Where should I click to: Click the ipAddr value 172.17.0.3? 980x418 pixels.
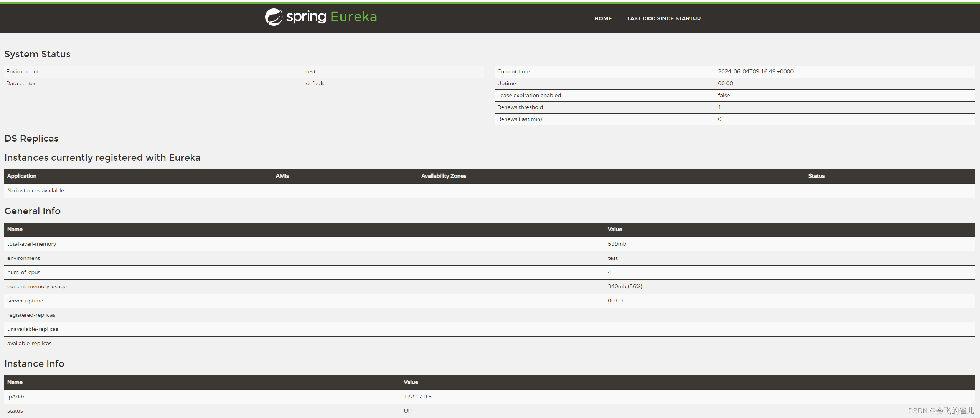(417, 397)
